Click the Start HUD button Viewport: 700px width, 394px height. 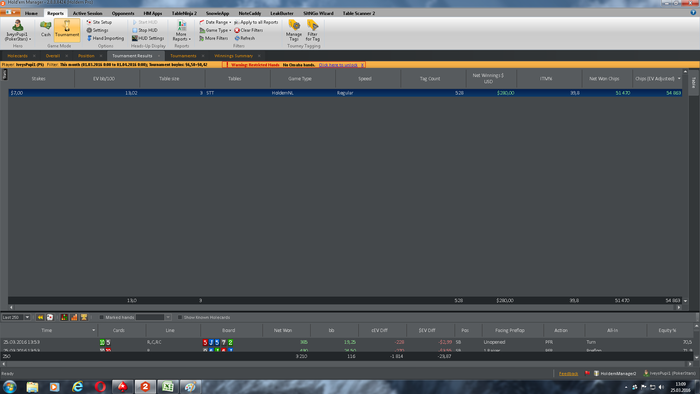145,22
